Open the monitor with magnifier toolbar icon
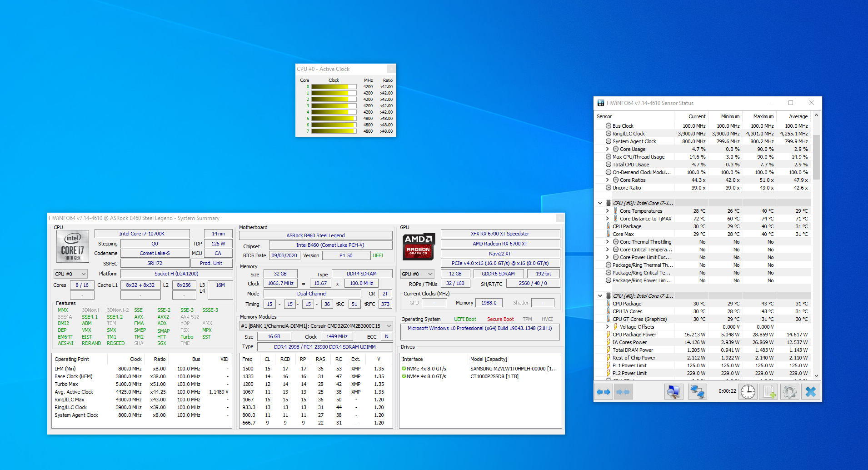 tap(673, 392)
